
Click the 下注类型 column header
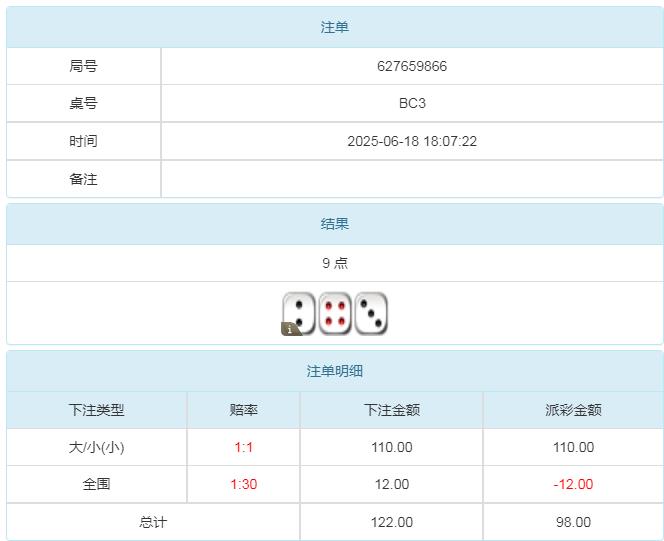[x=97, y=410]
